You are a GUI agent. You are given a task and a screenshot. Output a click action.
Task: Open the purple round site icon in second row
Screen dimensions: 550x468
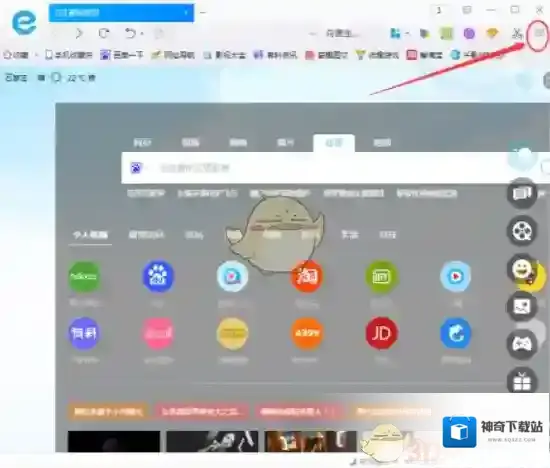(84, 333)
